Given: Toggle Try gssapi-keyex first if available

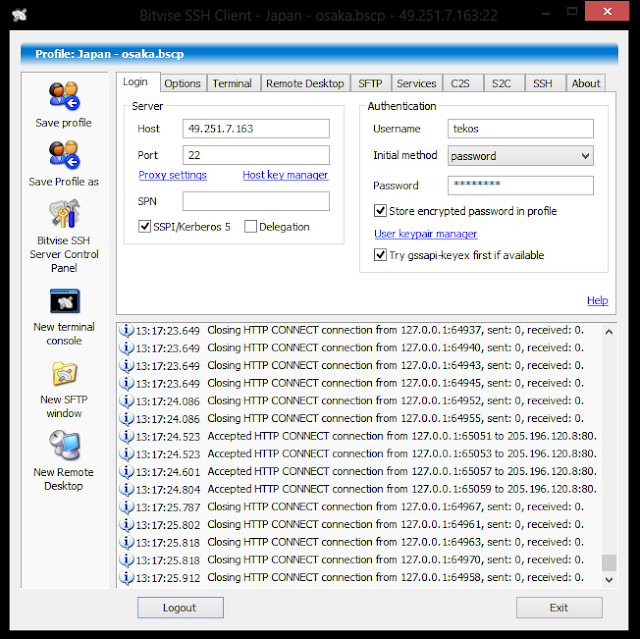Looking at the screenshot, I should coord(380,255).
